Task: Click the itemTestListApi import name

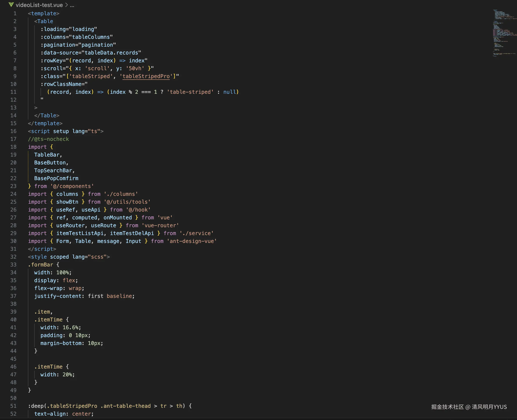Action: 80,233
